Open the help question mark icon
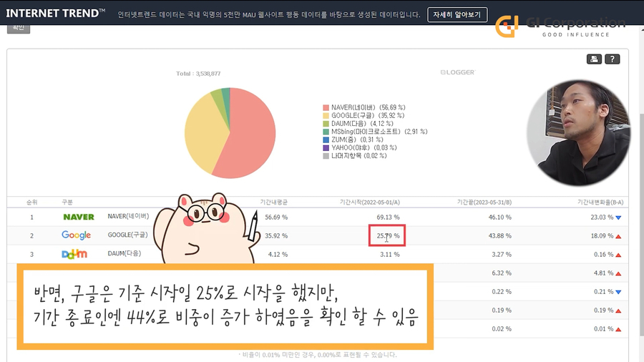This screenshot has height=362, width=644. point(612,59)
